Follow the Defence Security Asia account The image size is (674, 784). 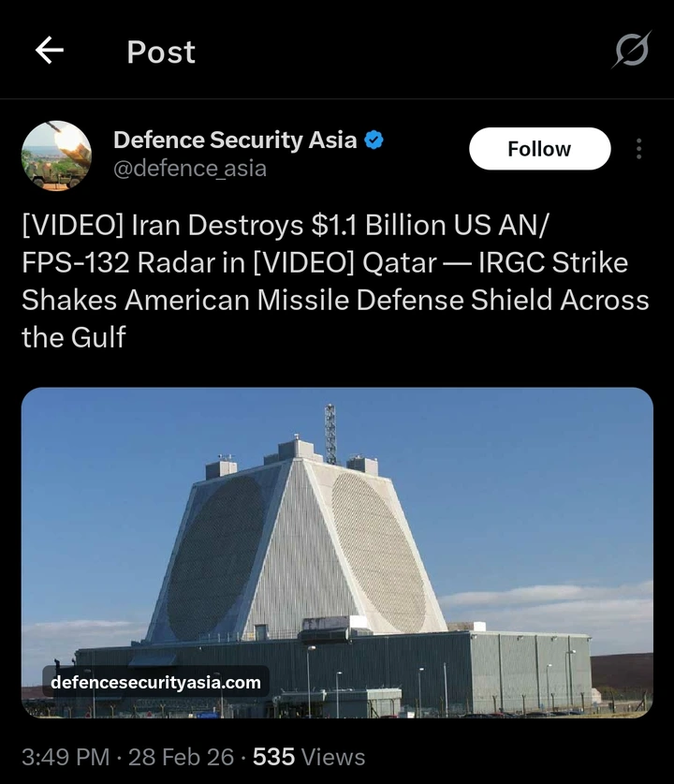point(539,149)
